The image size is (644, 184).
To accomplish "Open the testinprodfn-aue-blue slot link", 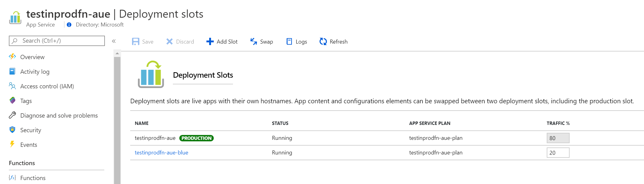I will [161, 153].
